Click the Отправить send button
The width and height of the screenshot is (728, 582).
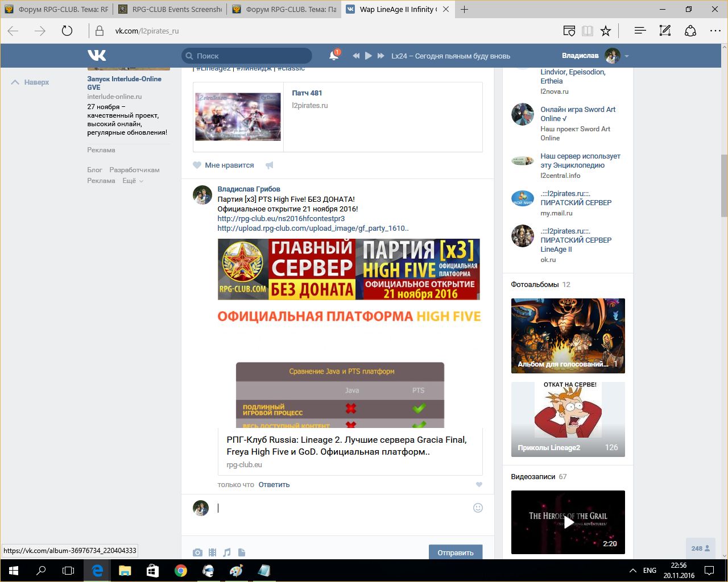click(x=456, y=552)
